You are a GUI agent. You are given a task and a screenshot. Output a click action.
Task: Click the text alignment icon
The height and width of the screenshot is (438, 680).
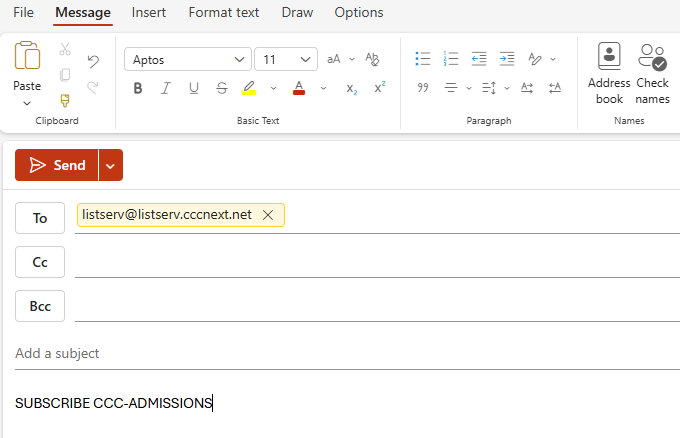(451, 88)
